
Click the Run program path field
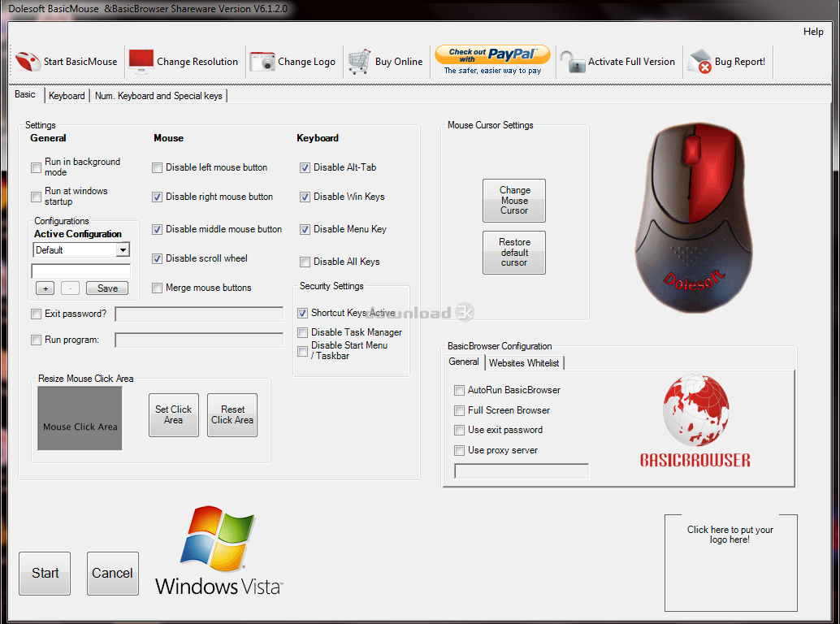pos(199,340)
